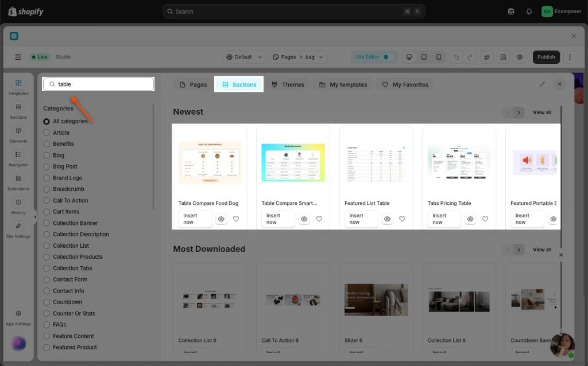Open Site Settings in left sidebar
Viewport: 588px width, 366px height.
pyautogui.click(x=18, y=229)
